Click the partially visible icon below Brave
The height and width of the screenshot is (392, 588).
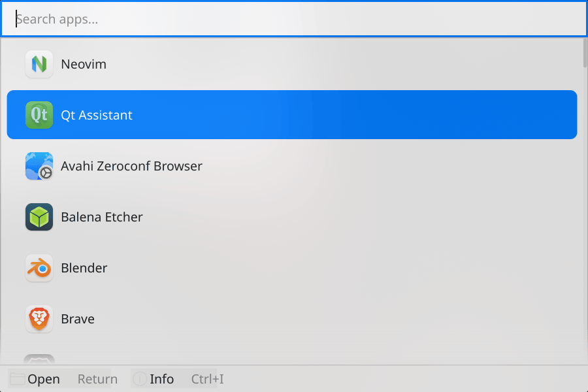point(39,359)
